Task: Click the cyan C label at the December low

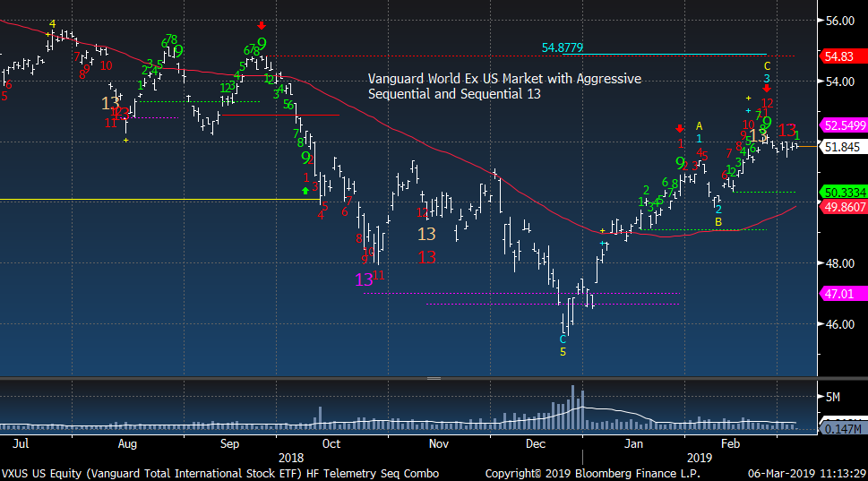Action: [x=563, y=339]
